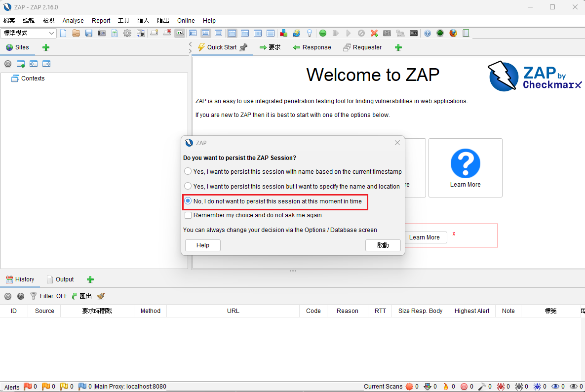Set break on all requests green icon
Viewport: 585px width, 392px height.
322,33
